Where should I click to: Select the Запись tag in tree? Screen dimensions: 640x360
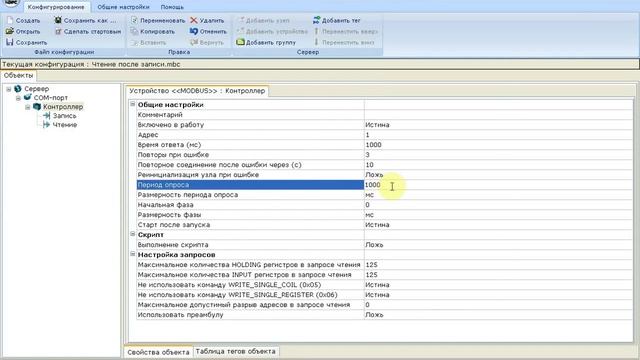click(x=64, y=116)
